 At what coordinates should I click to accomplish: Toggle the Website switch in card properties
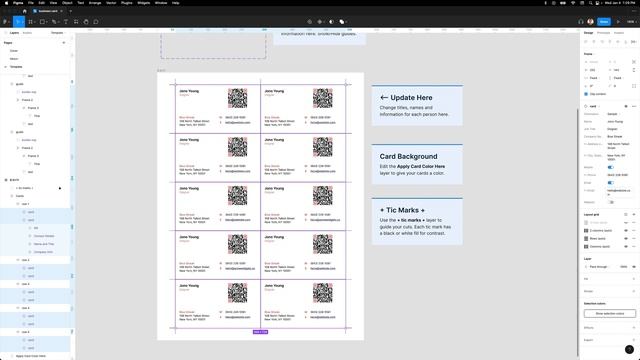[x=611, y=202]
